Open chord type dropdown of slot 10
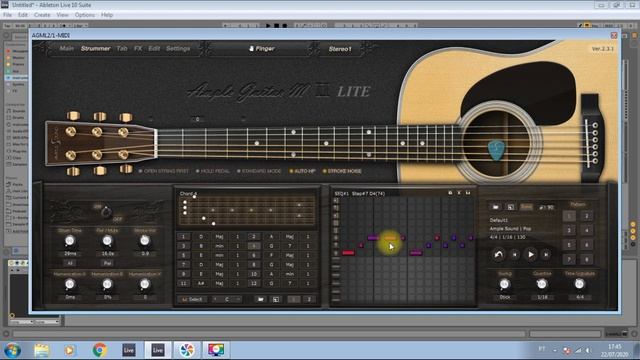This screenshot has height=360, width=640. pyautogui.click(x=289, y=274)
